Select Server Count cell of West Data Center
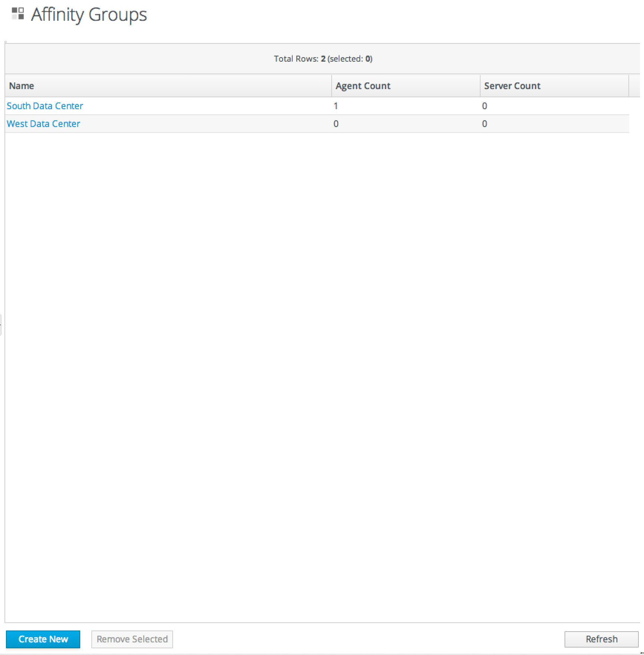 (x=554, y=124)
